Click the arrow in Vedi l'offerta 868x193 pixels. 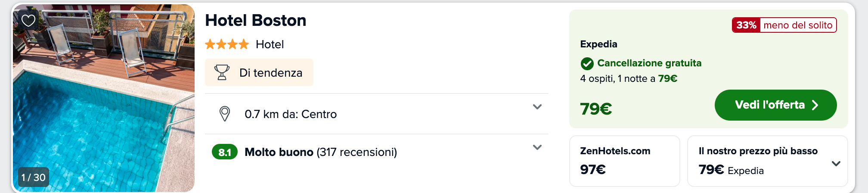point(815,105)
